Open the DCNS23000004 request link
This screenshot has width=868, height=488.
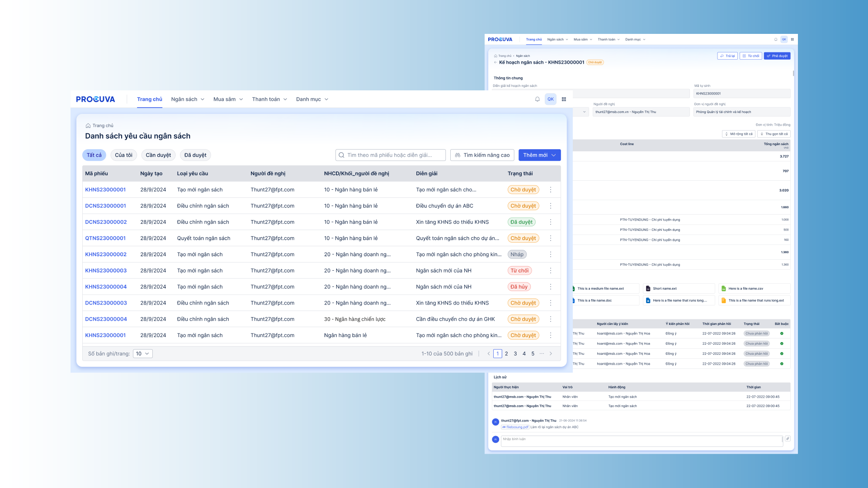[x=106, y=319]
